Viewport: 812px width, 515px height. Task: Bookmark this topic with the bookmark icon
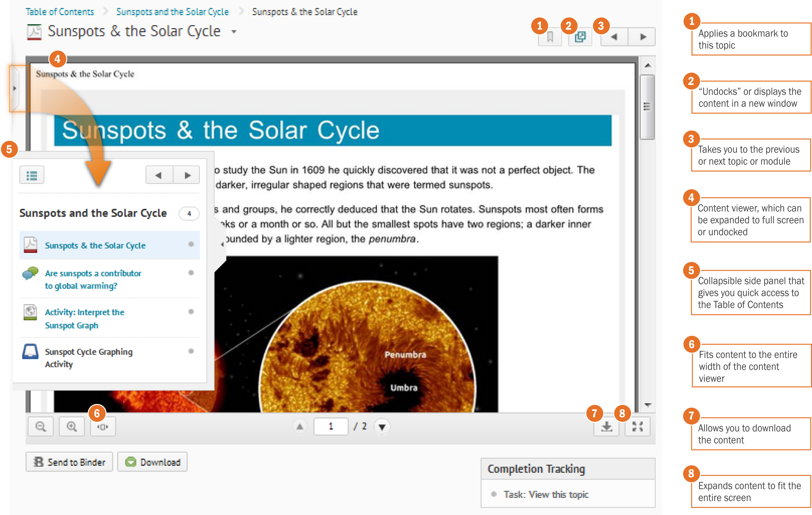click(550, 37)
